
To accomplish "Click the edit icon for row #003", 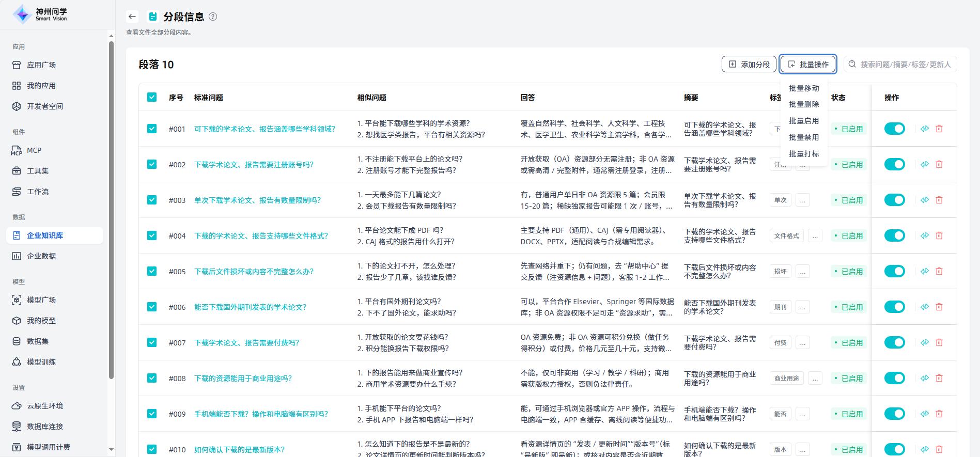I will [925, 200].
